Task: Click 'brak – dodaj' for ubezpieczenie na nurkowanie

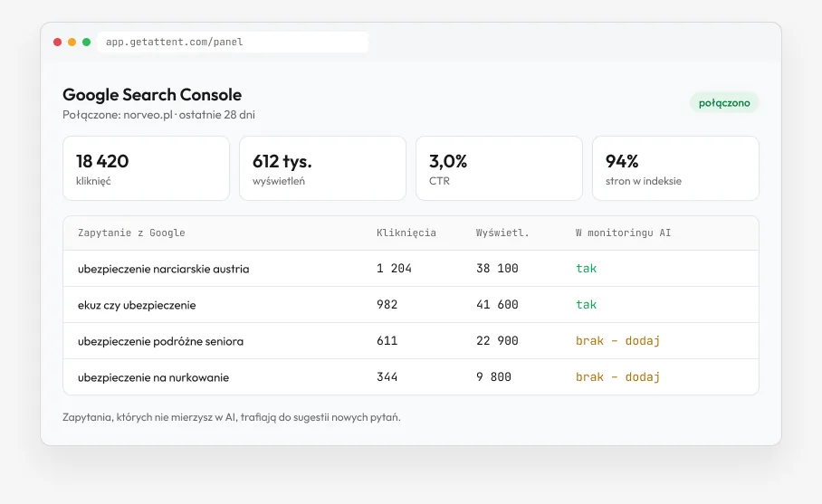Action: 617,376
